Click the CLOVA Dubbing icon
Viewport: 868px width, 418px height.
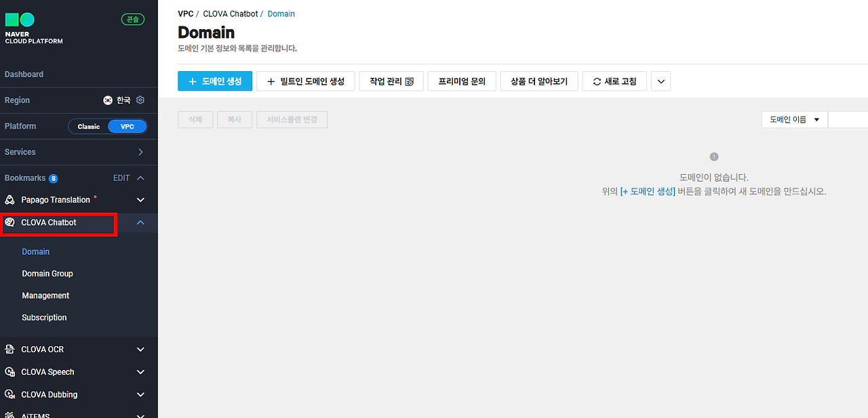(x=9, y=394)
